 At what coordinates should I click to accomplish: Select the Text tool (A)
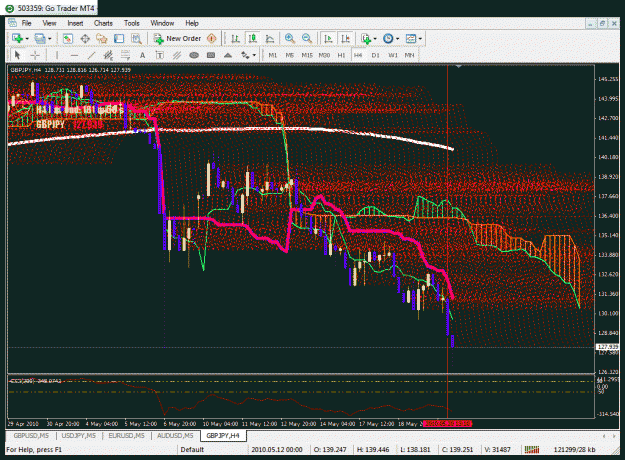coord(142,55)
